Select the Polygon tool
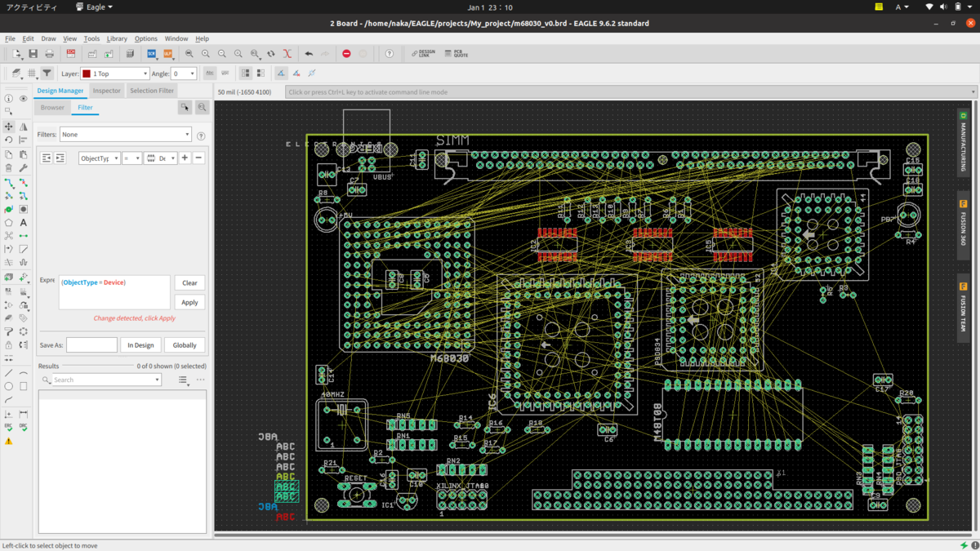This screenshot has width=980, height=551. tap(8, 223)
